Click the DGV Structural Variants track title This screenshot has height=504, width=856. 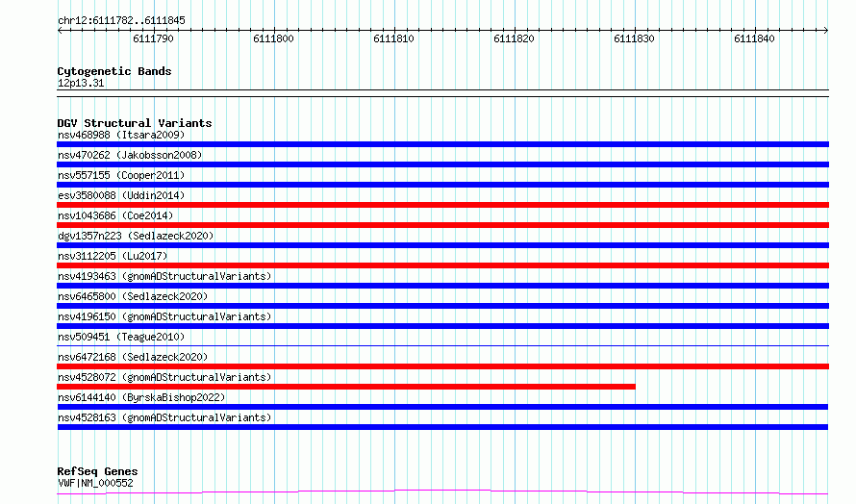(x=135, y=123)
